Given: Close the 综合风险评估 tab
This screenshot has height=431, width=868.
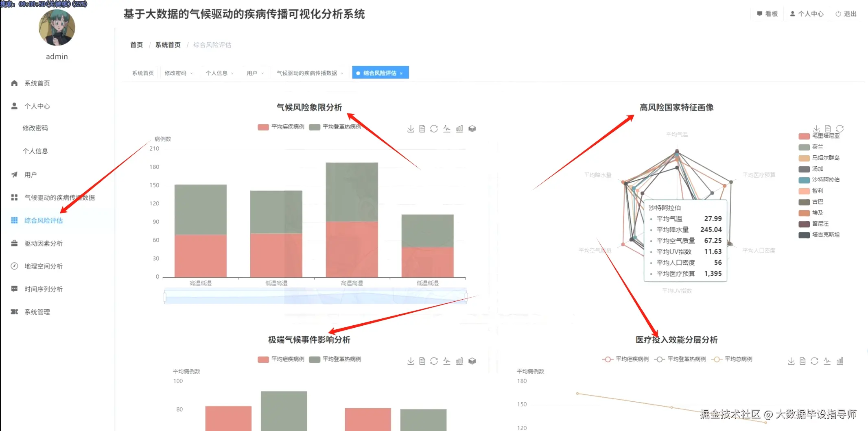Looking at the screenshot, I should pyautogui.click(x=401, y=74).
